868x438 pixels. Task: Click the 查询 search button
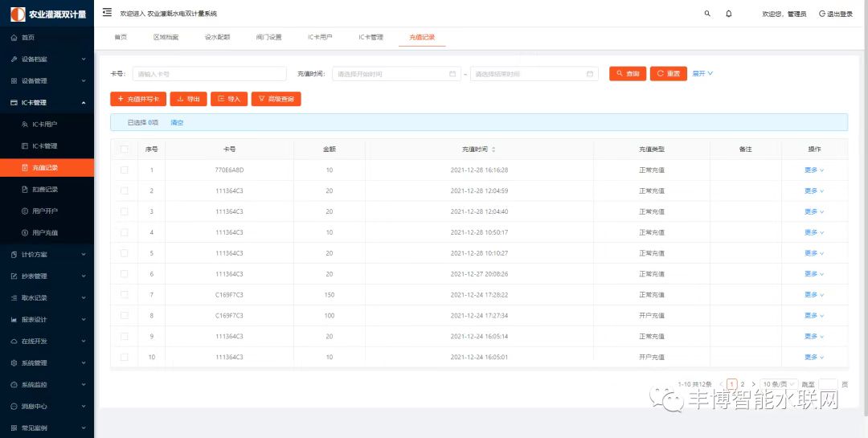click(628, 74)
